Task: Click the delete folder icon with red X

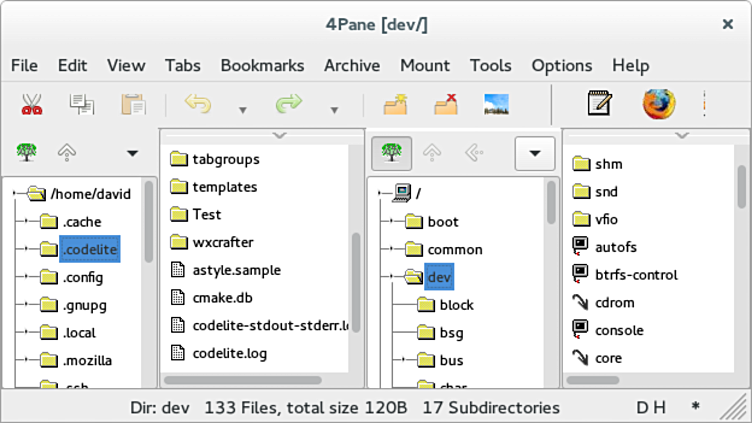Action: (x=445, y=104)
